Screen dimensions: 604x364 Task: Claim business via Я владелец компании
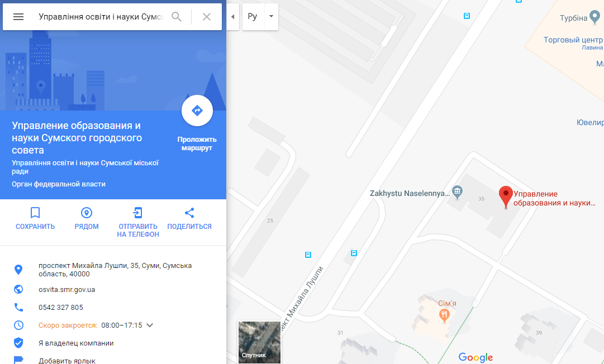[x=76, y=343]
